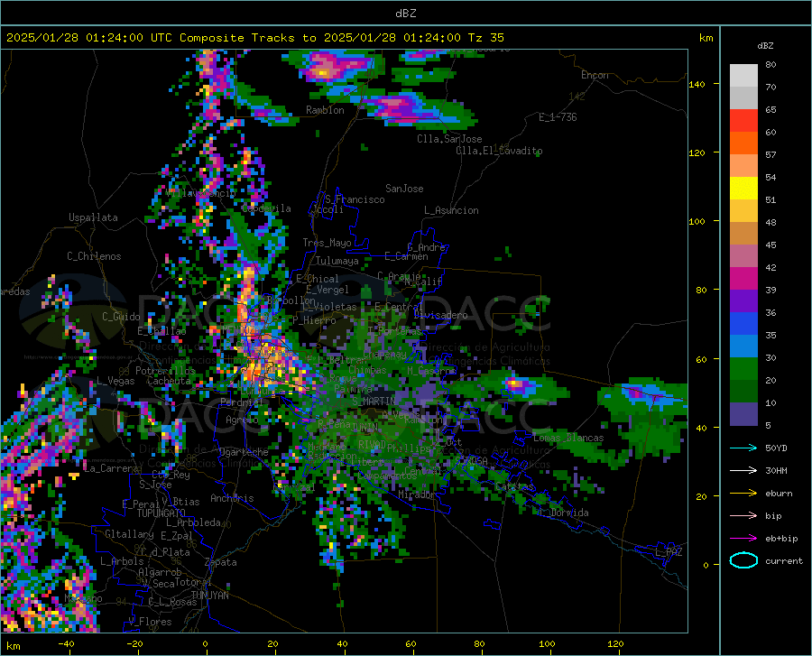
Task: Click the 'L_Vegas' map label
Action: pyautogui.click(x=115, y=381)
